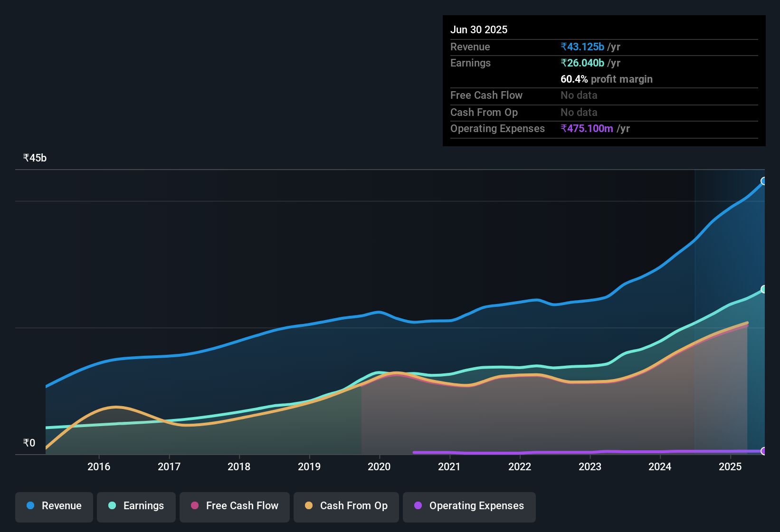Click the 2020 label on the x-axis

(379, 467)
